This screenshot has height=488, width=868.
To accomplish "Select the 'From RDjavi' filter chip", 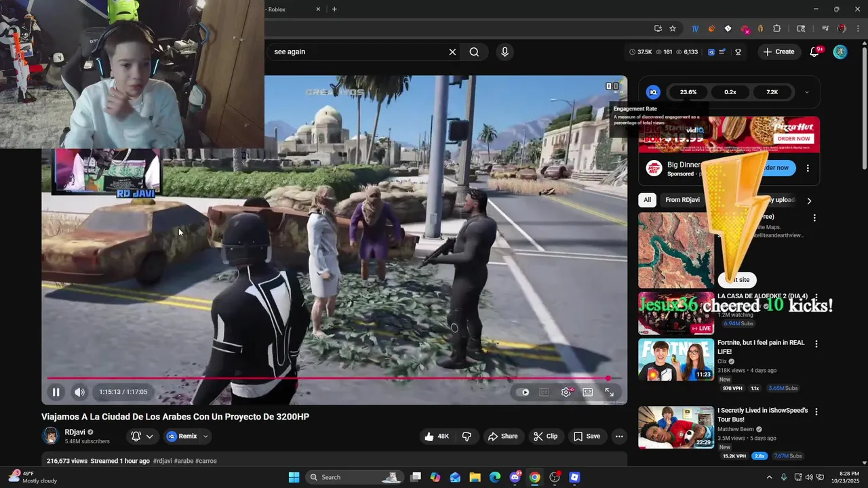I will click(x=682, y=200).
